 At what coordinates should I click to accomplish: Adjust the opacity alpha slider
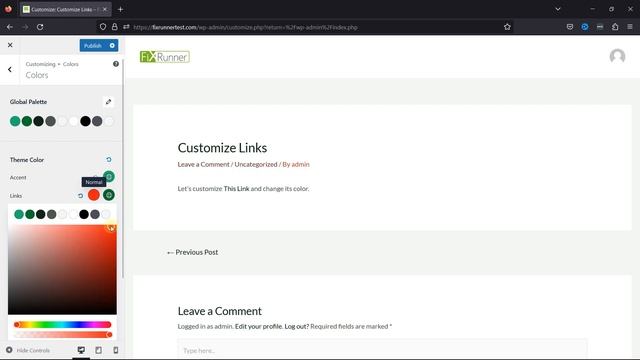(62, 335)
